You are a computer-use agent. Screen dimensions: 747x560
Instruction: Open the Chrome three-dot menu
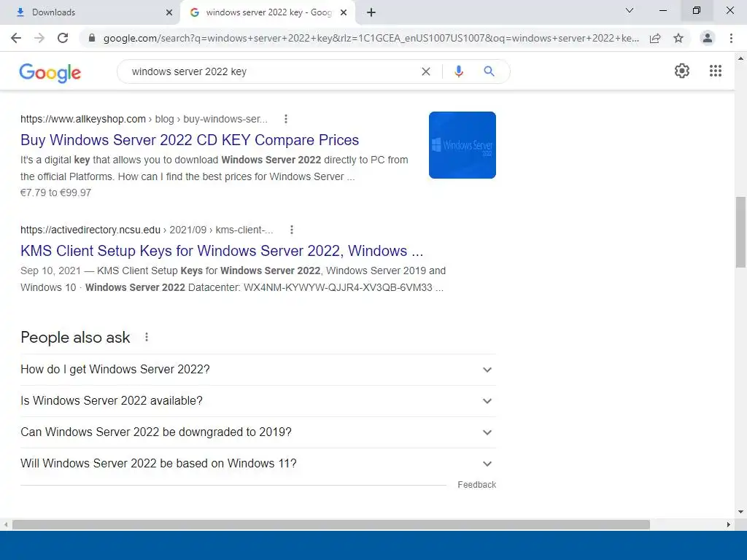click(731, 38)
